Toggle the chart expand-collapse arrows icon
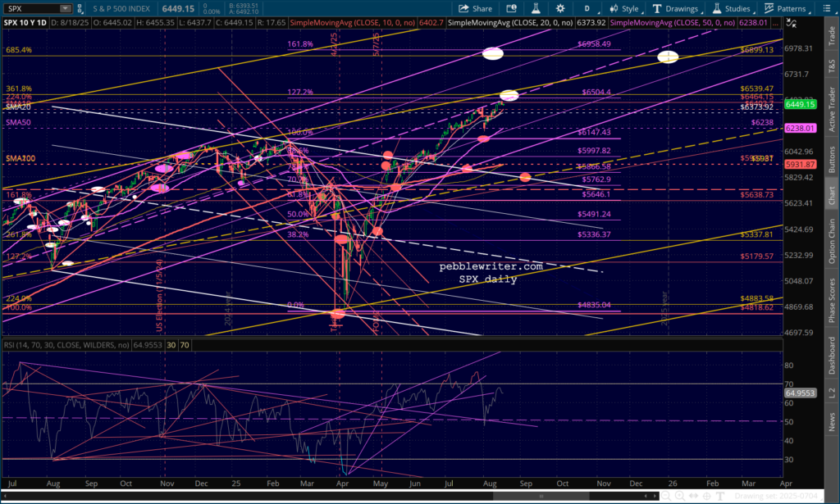Image resolution: width=840 pixels, height=504 pixels. (792, 23)
